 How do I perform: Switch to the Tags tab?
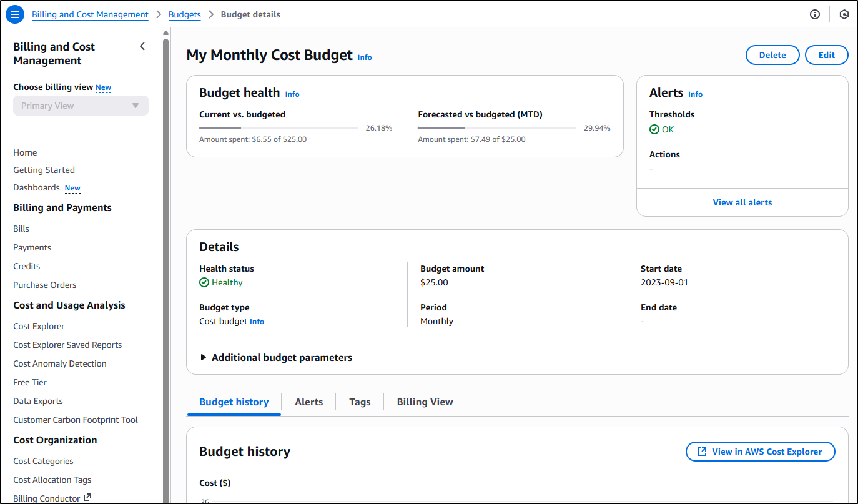pyautogui.click(x=360, y=402)
